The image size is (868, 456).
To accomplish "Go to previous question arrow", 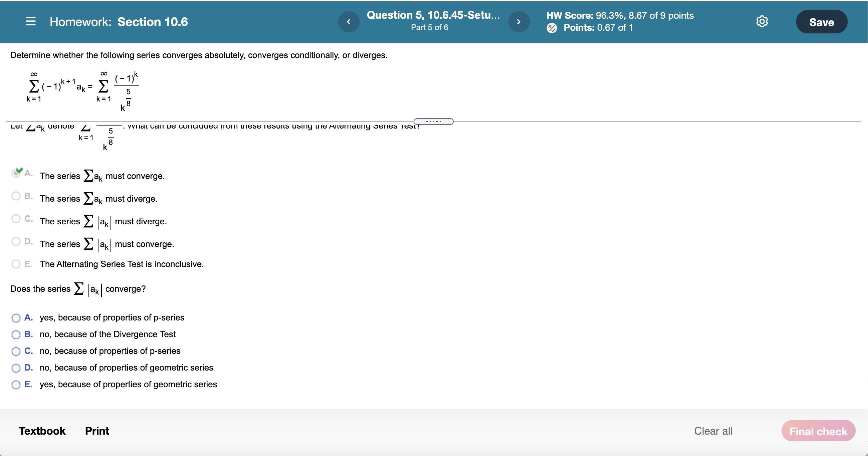I will tap(349, 22).
